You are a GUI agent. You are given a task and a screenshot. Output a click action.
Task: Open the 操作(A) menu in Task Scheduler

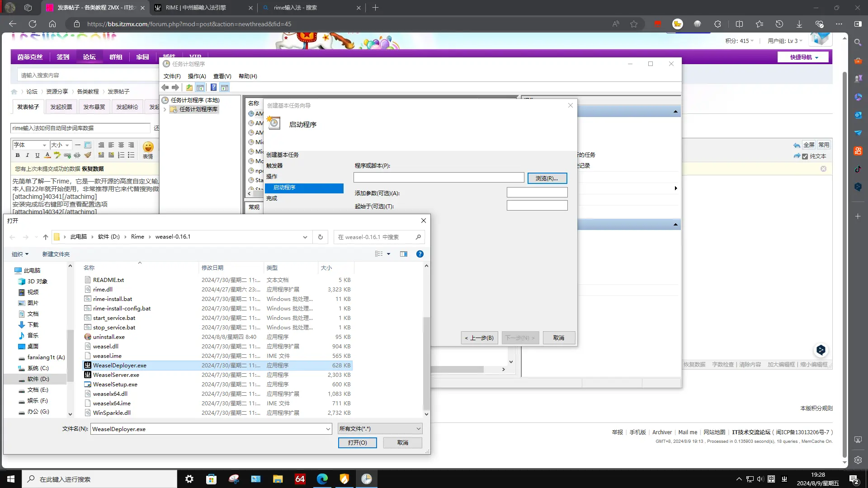pos(197,76)
